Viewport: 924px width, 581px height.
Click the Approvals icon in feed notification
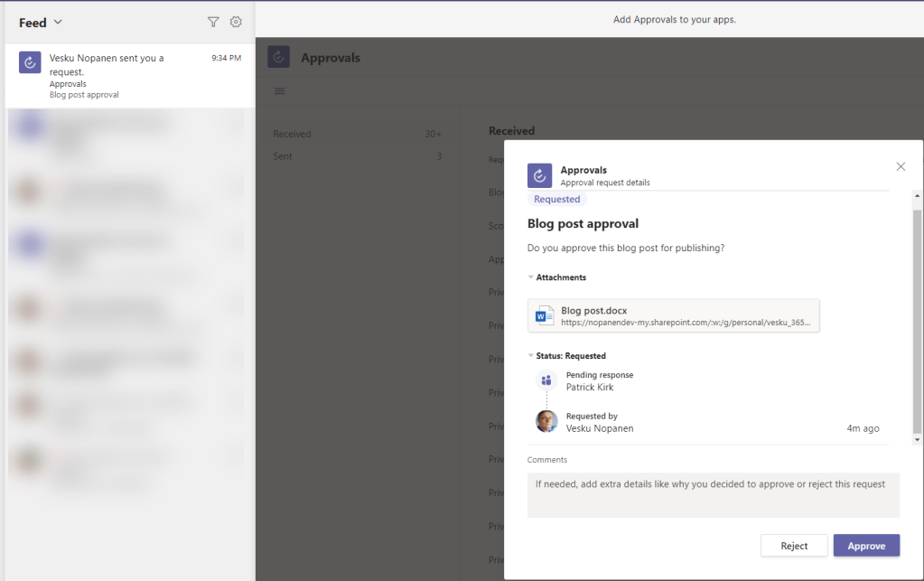[30, 62]
